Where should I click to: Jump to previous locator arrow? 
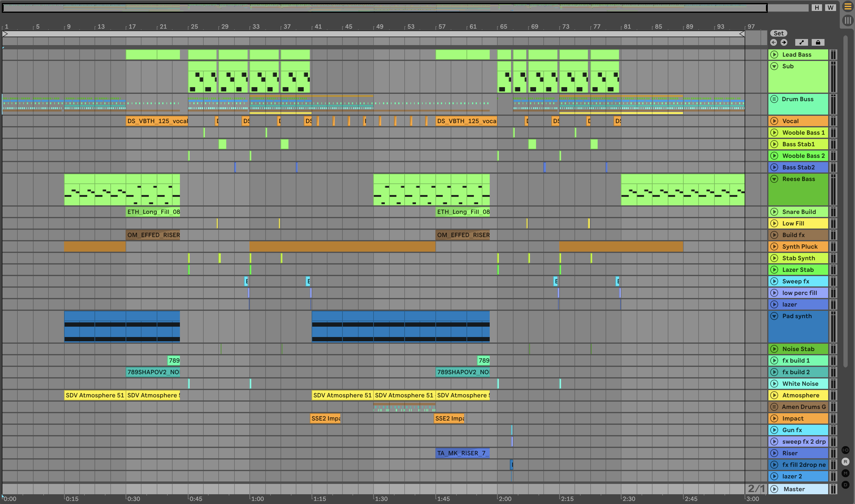tap(774, 42)
